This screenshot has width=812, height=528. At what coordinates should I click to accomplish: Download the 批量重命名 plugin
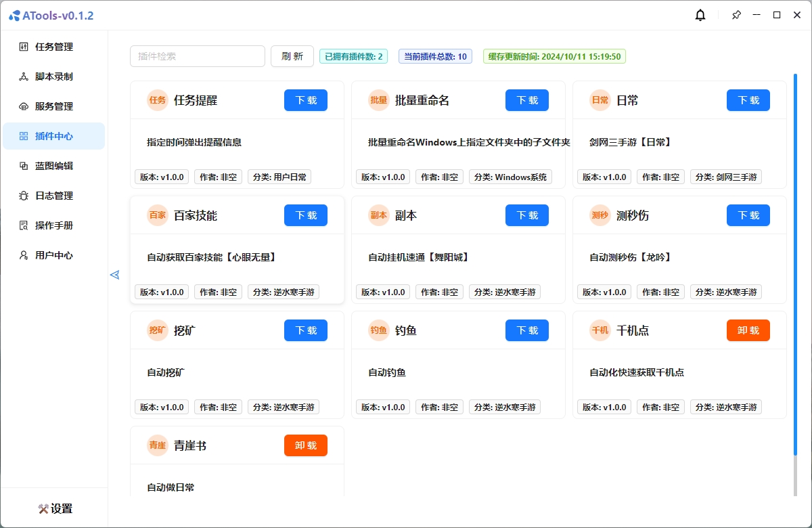click(x=526, y=100)
